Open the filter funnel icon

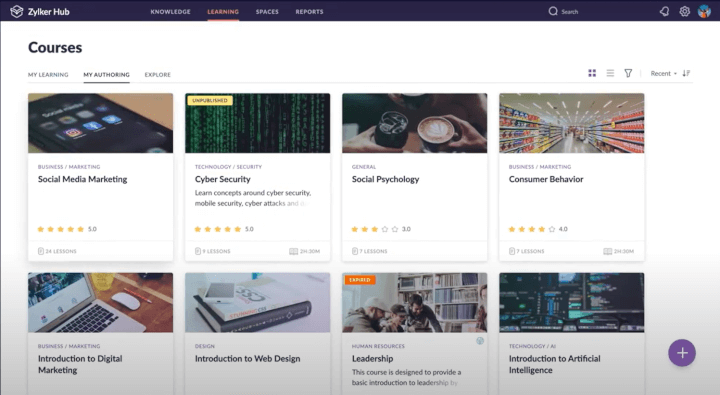pos(628,73)
